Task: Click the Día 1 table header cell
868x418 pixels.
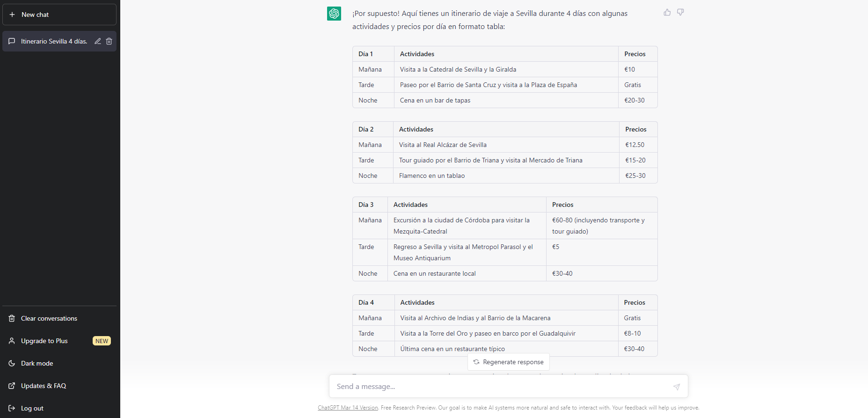Action: coord(373,54)
